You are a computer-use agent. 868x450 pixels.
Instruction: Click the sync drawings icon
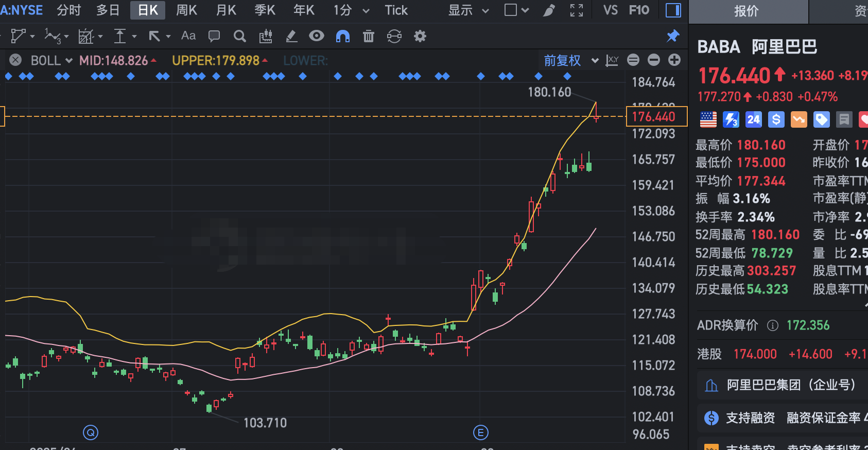(394, 36)
